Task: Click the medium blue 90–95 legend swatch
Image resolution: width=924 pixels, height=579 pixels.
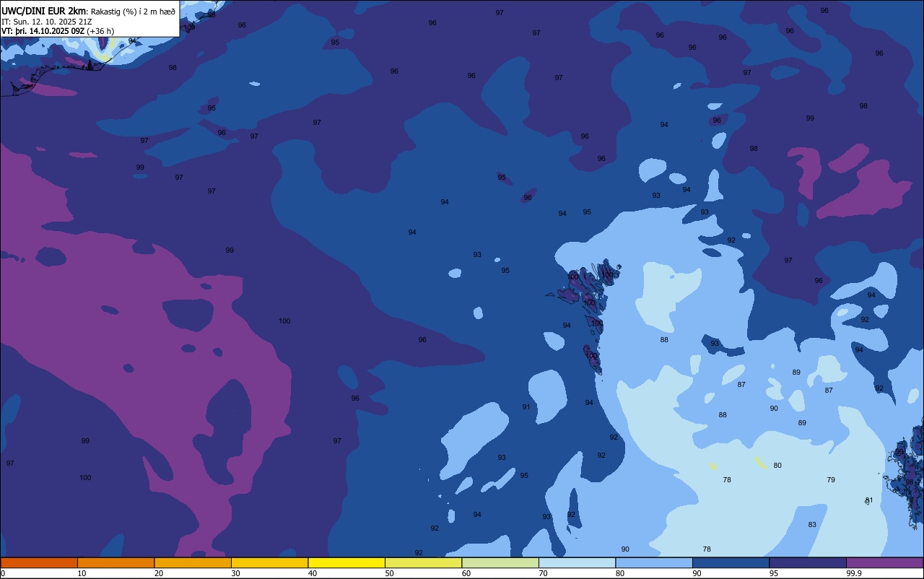Action: pos(731,562)
